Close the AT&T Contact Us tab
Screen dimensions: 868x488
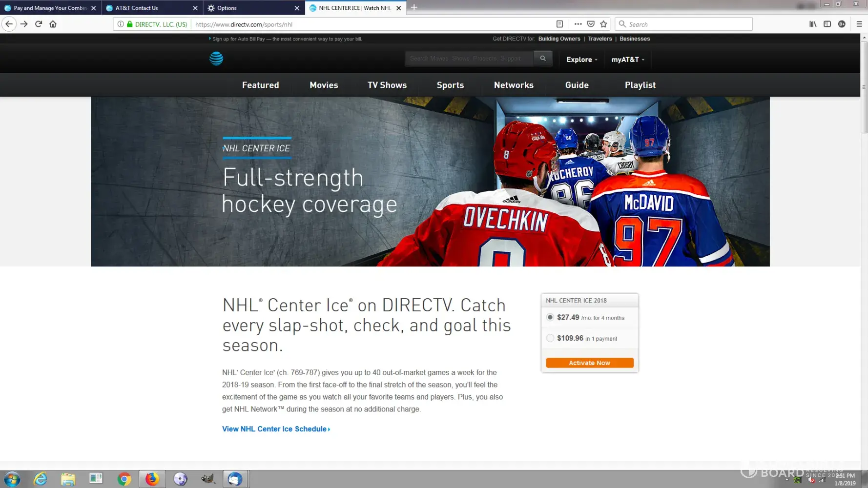[195, 8]
